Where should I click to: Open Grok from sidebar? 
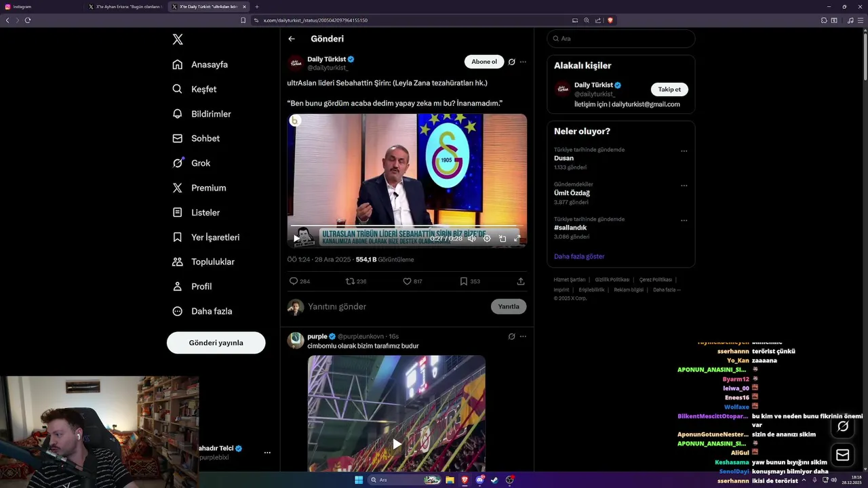(x=191, y=163)
